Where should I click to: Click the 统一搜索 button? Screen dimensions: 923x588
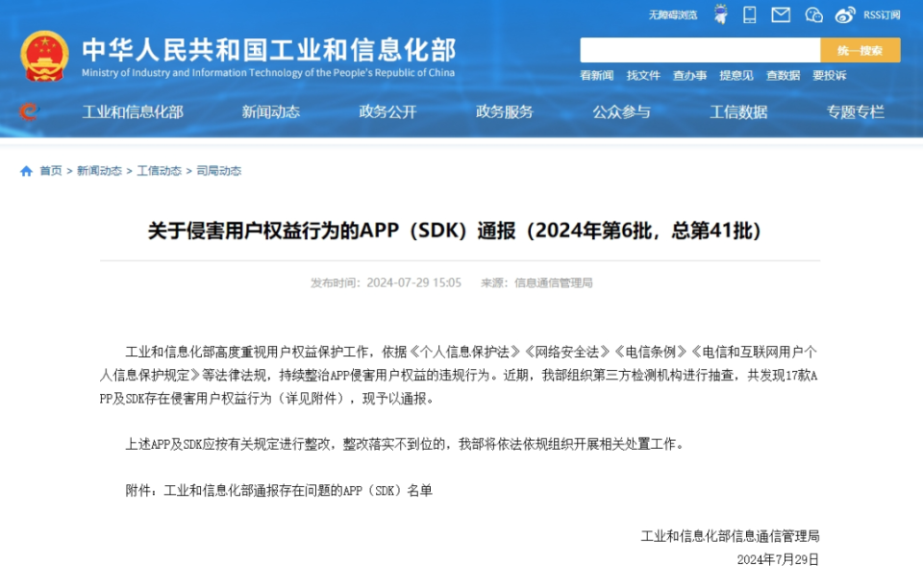(860, 51)
